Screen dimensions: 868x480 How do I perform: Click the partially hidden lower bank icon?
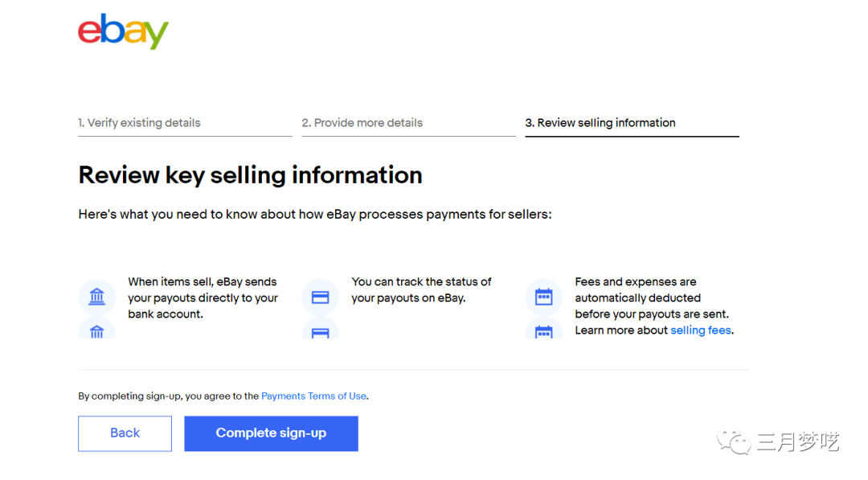pos(97,330)
